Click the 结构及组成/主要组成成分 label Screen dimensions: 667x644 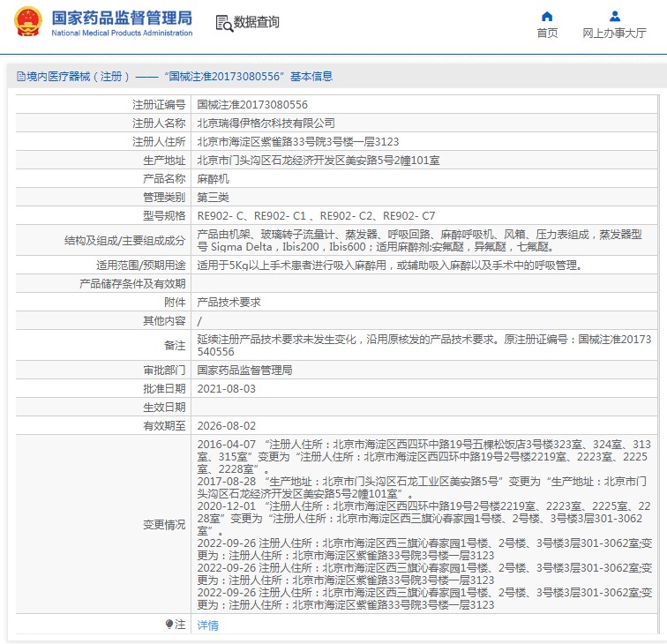tap(125, 241)
